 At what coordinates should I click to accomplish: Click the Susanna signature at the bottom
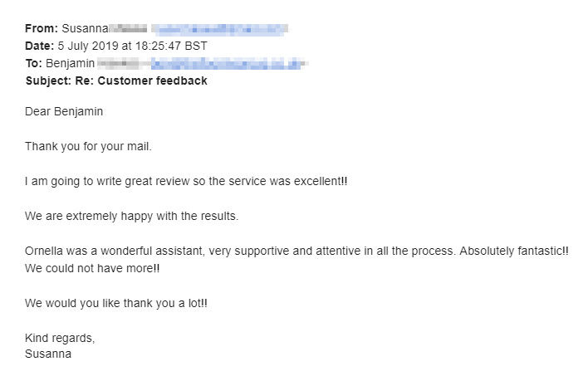click(48, 353)
